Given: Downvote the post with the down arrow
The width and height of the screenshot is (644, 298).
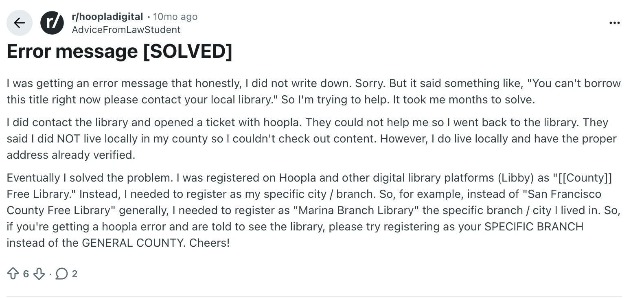Looking at the screenshot, I should 39,274.
